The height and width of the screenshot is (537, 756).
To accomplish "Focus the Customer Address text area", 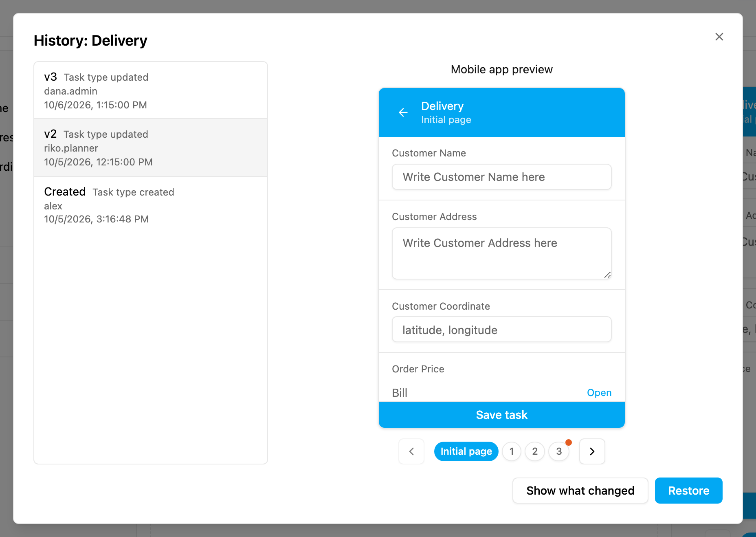I will (x=502, y=253).
